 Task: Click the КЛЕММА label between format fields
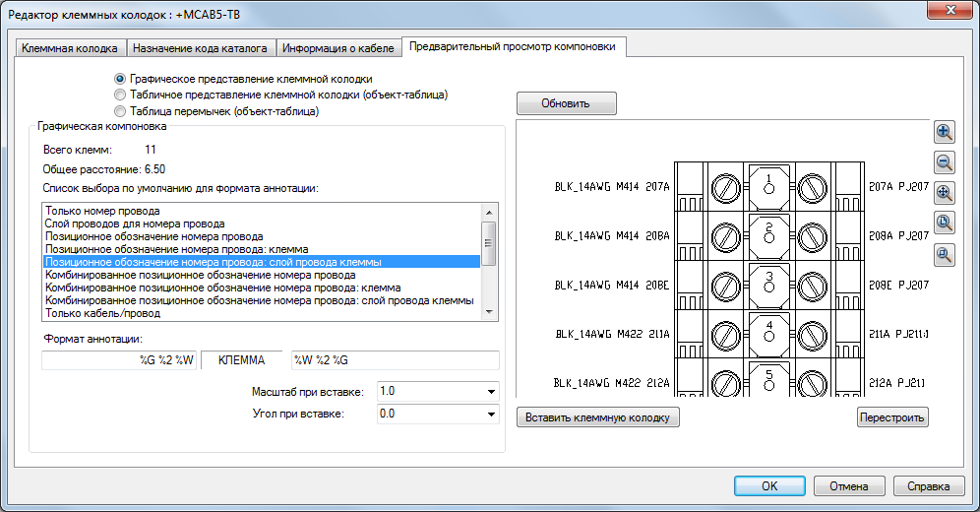pos(241,360)
